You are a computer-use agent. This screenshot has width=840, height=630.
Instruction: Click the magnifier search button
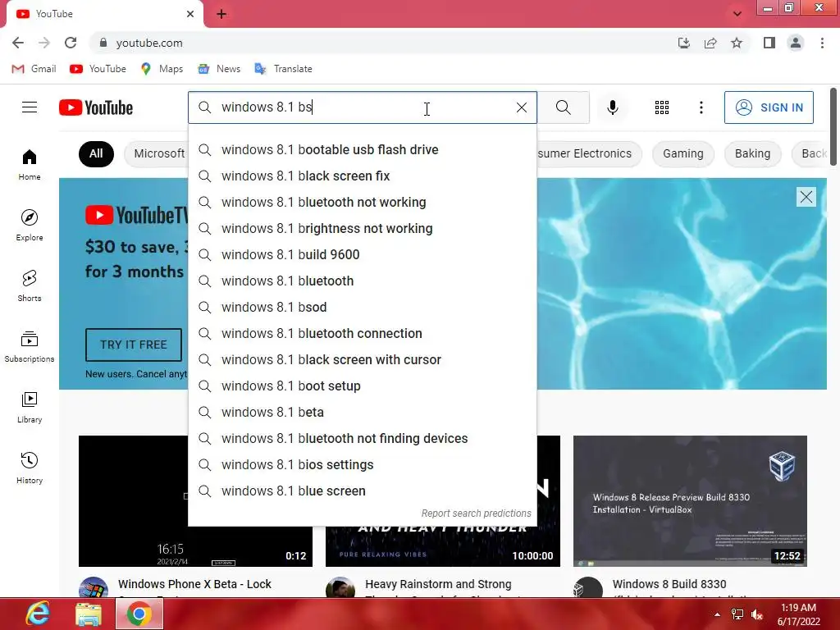click(x=563, y=107)
